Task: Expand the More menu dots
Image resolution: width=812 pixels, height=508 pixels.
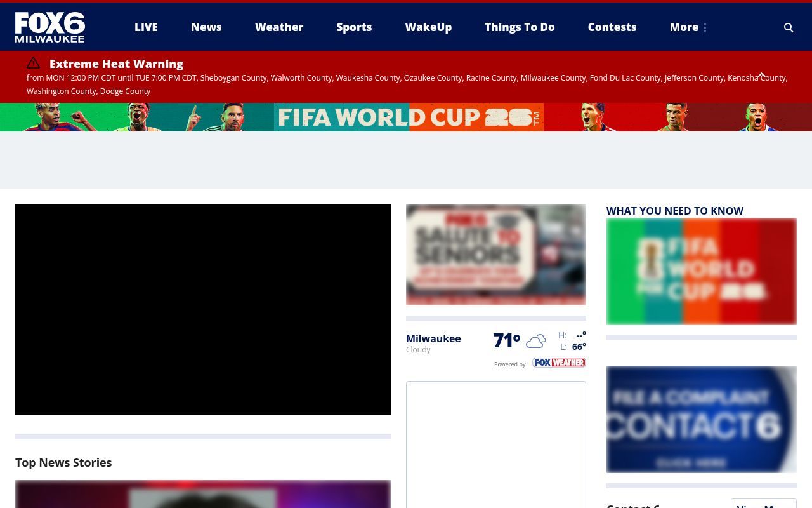Action: [x=705, y=27]
